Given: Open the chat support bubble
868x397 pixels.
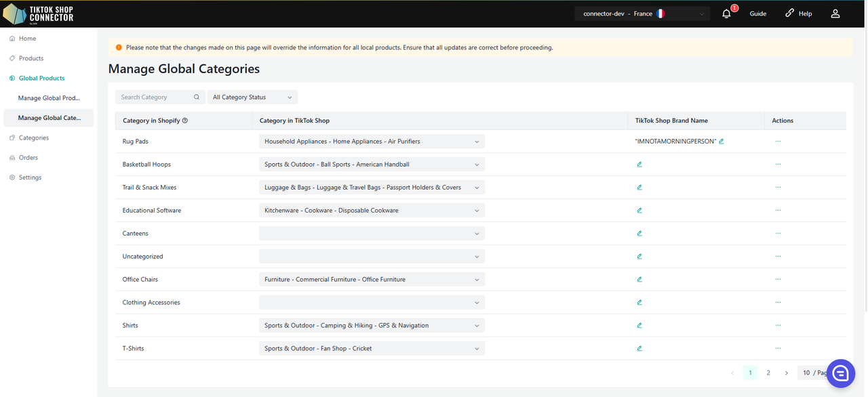Looking at the screenshot, I should click(840, 373).
